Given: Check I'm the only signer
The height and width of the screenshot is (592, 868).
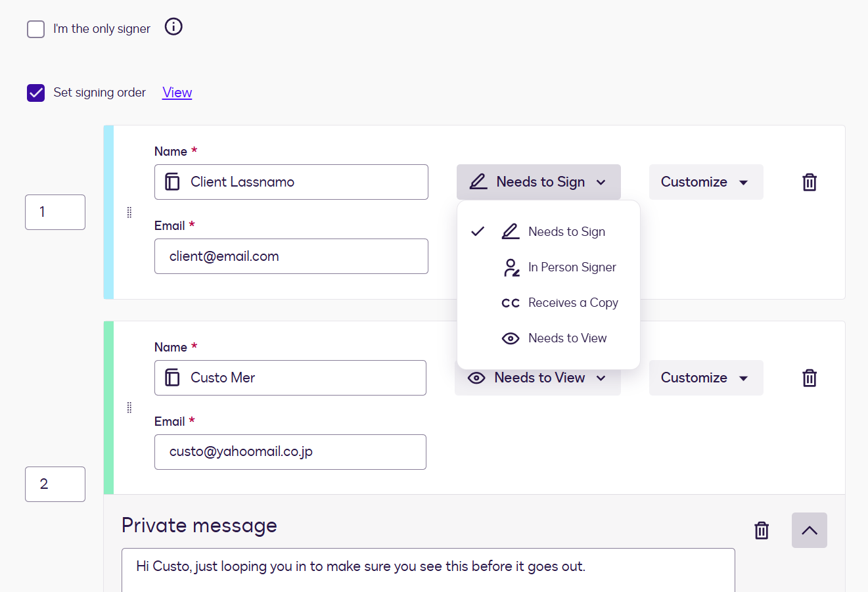Looking at the screenshot, I should coord(36,29).
